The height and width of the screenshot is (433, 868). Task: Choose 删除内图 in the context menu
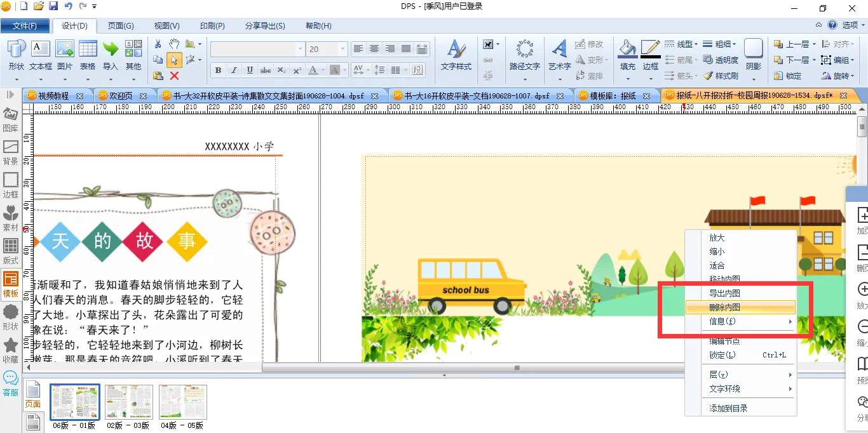[x=724, y=307]
